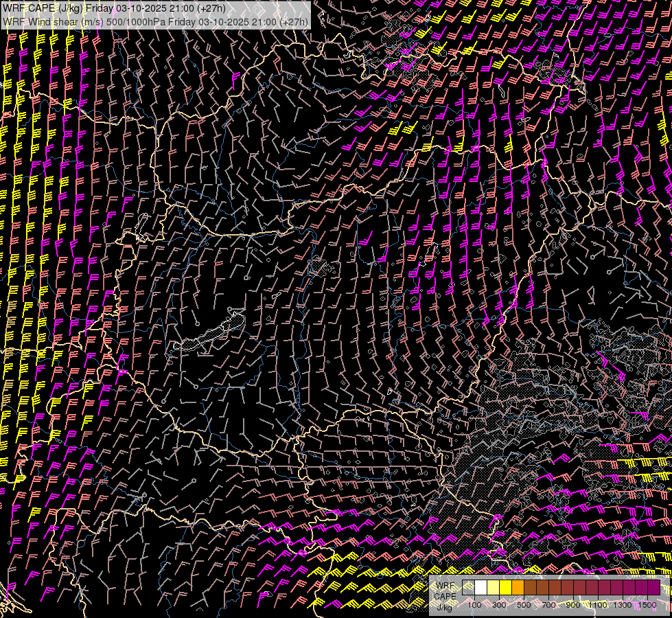Click the 700 label on CAPE legend

[548, 604]
